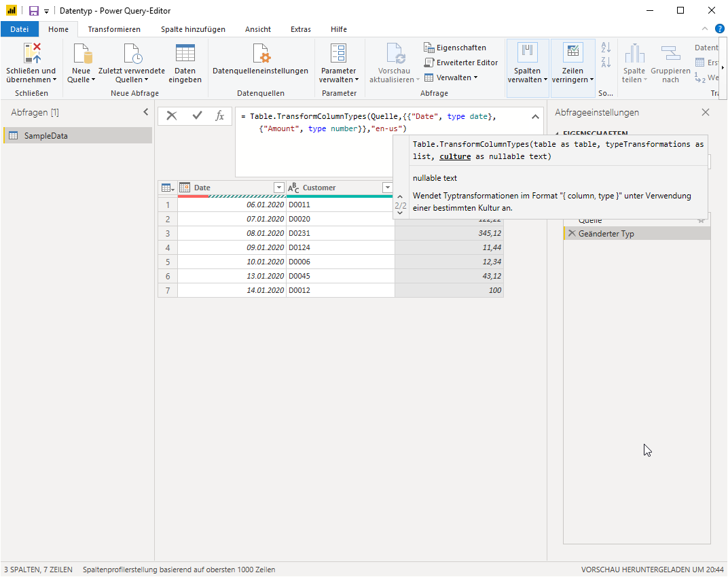Collapse the formula bar
This screenshot has width=728, height=577.
point(535,117)
